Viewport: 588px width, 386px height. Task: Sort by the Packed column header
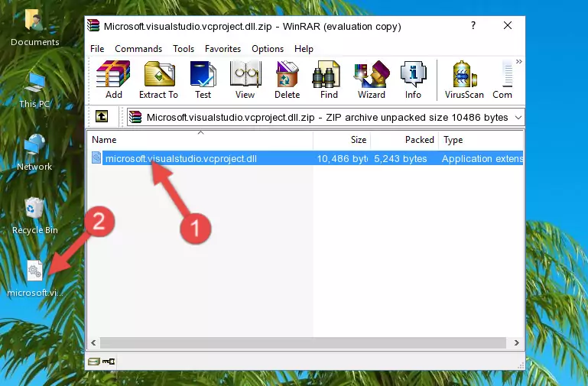coord(404,140)
